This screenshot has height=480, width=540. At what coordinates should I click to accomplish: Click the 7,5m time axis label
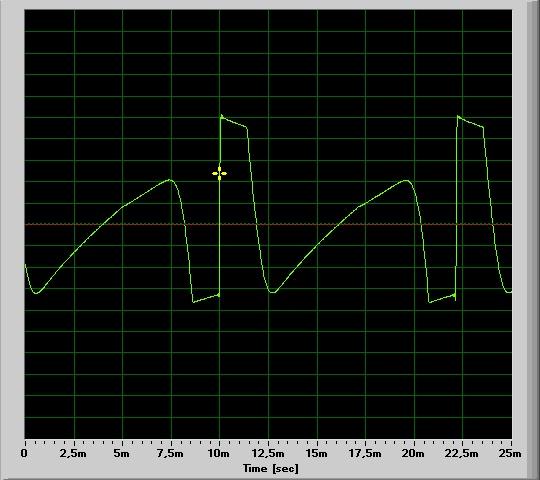click(170, 453)
